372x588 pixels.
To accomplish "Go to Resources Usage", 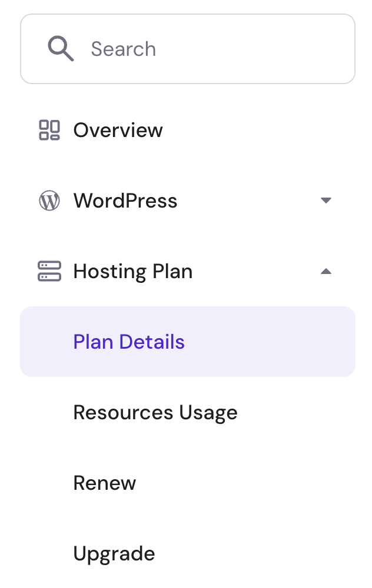I will [x=155, y=413].
